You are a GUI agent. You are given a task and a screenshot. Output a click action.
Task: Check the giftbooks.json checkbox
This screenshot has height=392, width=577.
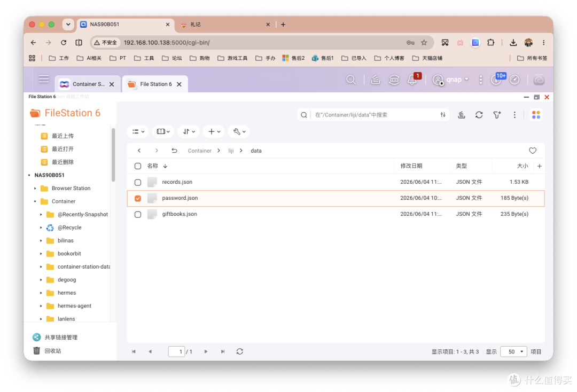(x=138, y=214)
